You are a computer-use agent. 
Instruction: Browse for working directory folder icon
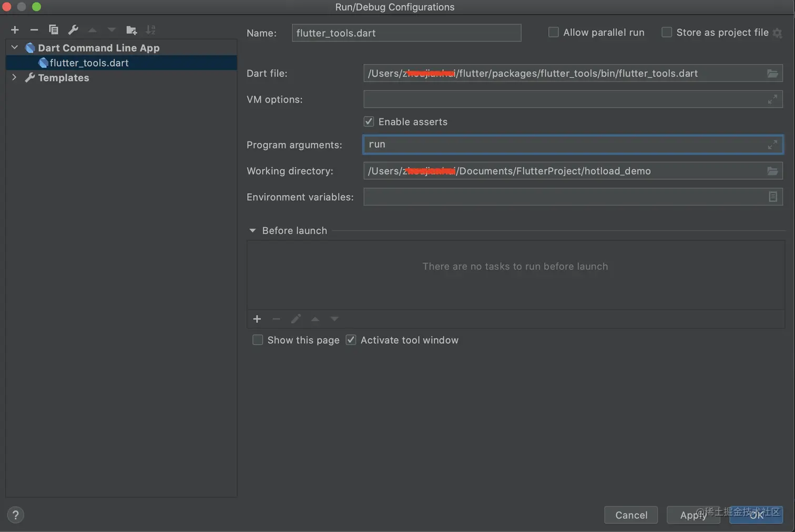pyautogui.click(x=772, y=171)
